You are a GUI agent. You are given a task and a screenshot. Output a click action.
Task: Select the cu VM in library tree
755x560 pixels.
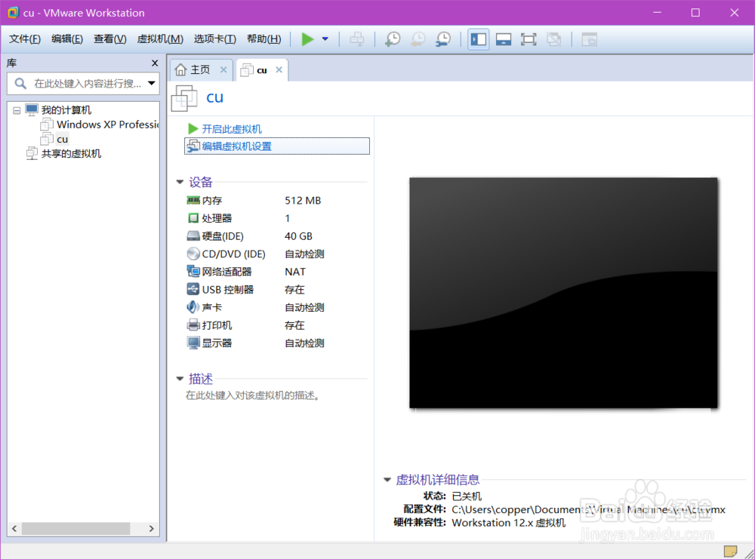click(x=62, y=139)
